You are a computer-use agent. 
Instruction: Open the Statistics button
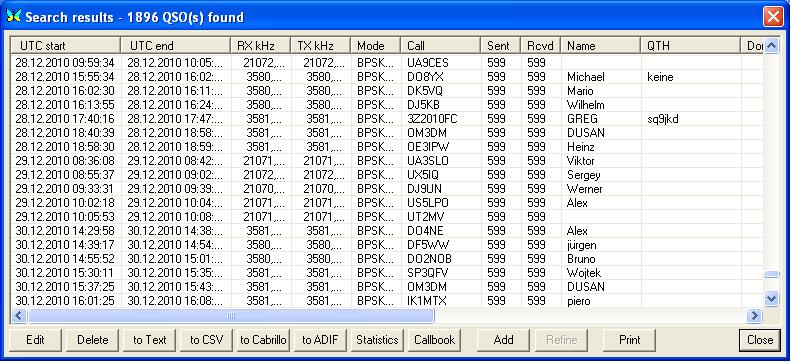[x=377, y=340]
